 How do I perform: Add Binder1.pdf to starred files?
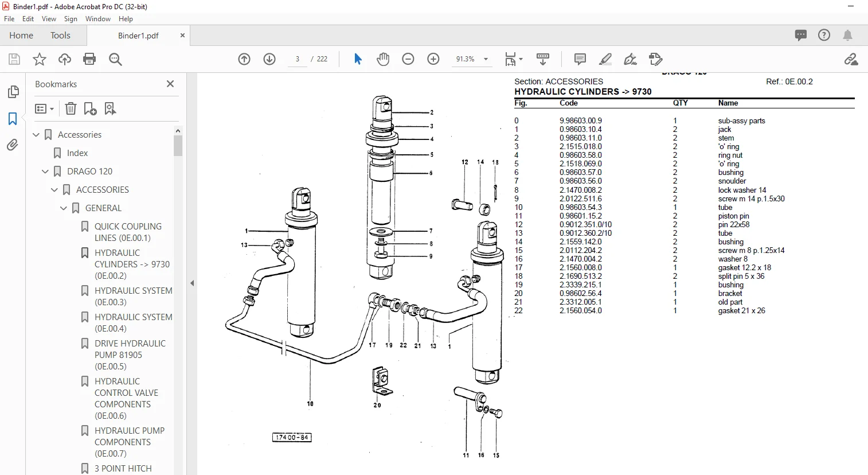[40, 59]
